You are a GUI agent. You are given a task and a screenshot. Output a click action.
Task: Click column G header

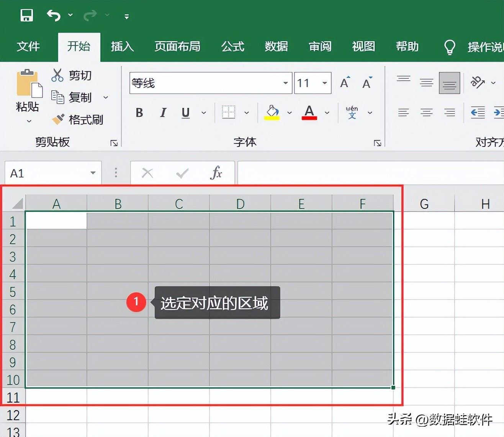click(x=424, y=204)
